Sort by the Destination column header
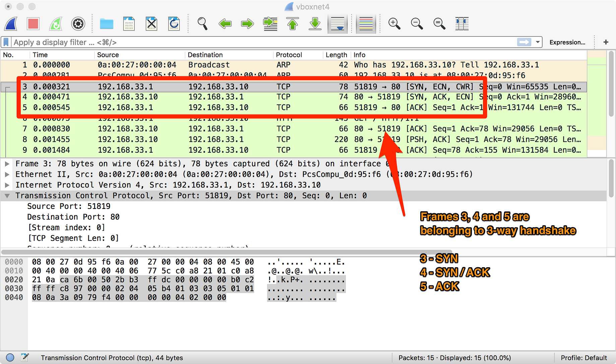Viewport: 616px width, 364px height. (x=229, y=55)
